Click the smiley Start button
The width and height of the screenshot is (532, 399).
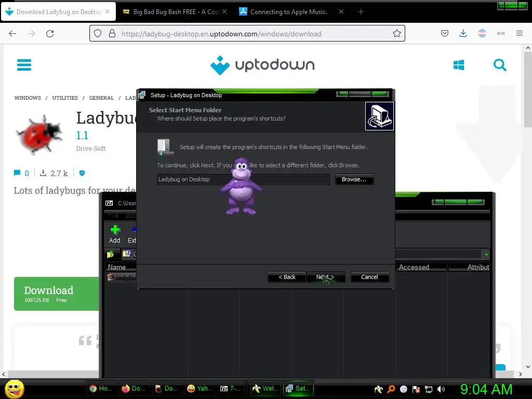[14, 389]
